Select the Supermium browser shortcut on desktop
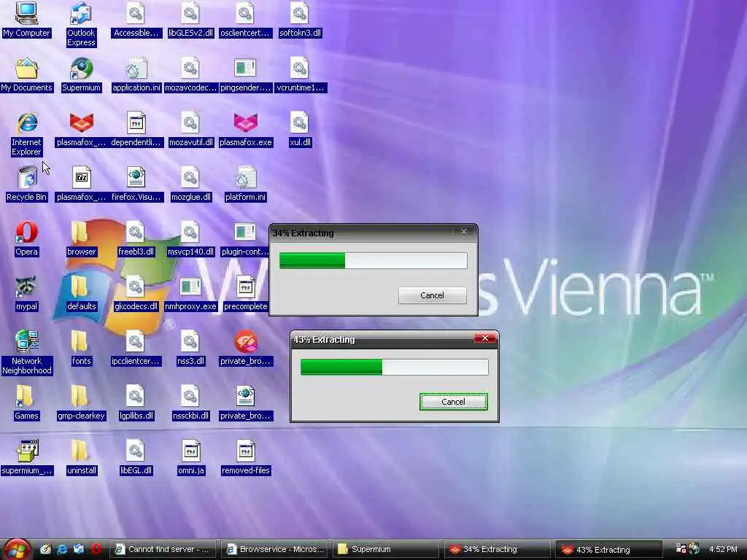This screenshot has height=560, width=747. 81,69
